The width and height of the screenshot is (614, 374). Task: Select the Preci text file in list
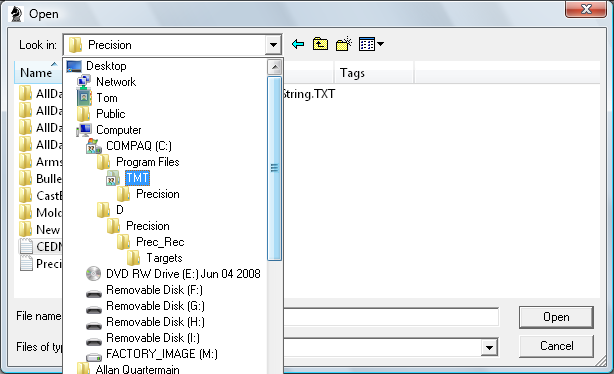[x=40, y=264]
